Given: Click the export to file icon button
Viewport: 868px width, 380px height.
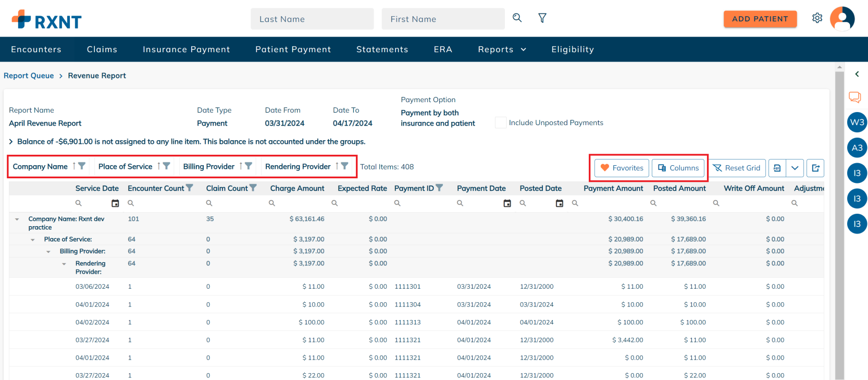Looking at the screenshot, I should point(777,168).
